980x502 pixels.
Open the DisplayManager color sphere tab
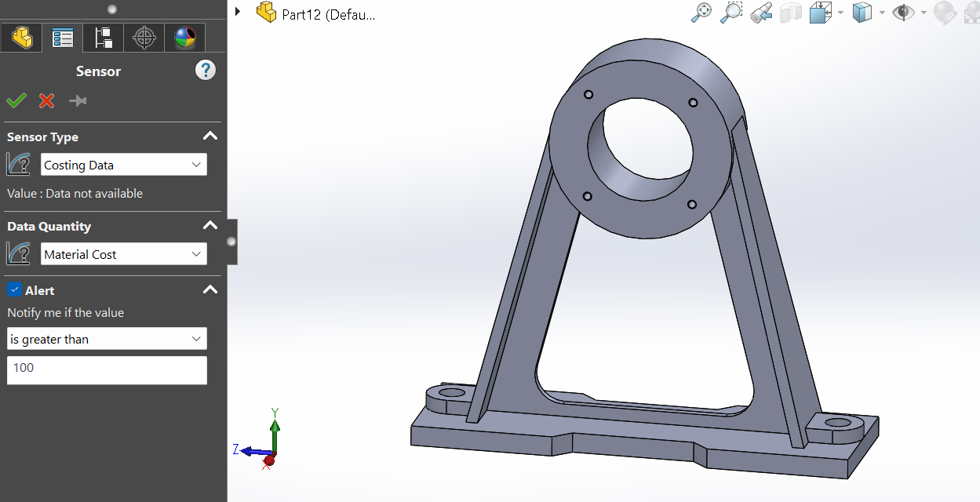click(185, 38)
